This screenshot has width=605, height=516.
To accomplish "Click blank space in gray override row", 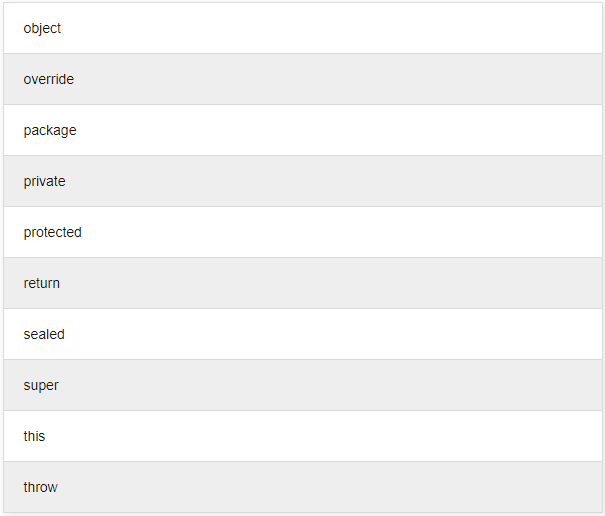I will pos(350,79).
